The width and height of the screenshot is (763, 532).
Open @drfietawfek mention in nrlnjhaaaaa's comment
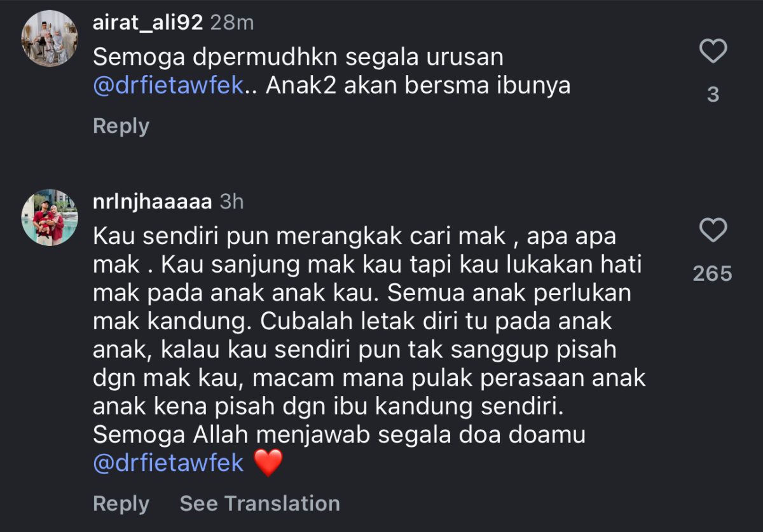(x=168, y=463)
